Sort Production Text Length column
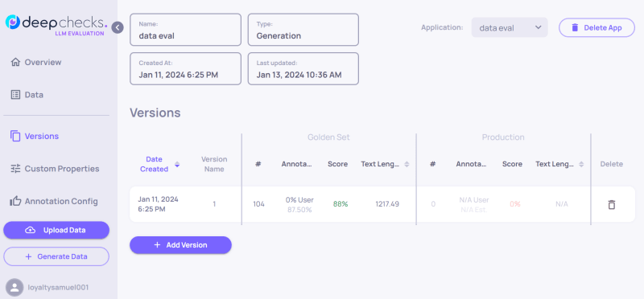 coord(581,164)
